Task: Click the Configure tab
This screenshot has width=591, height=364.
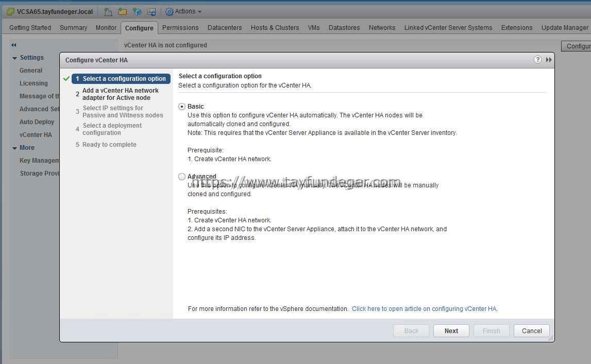Action: tap(139, 28)
